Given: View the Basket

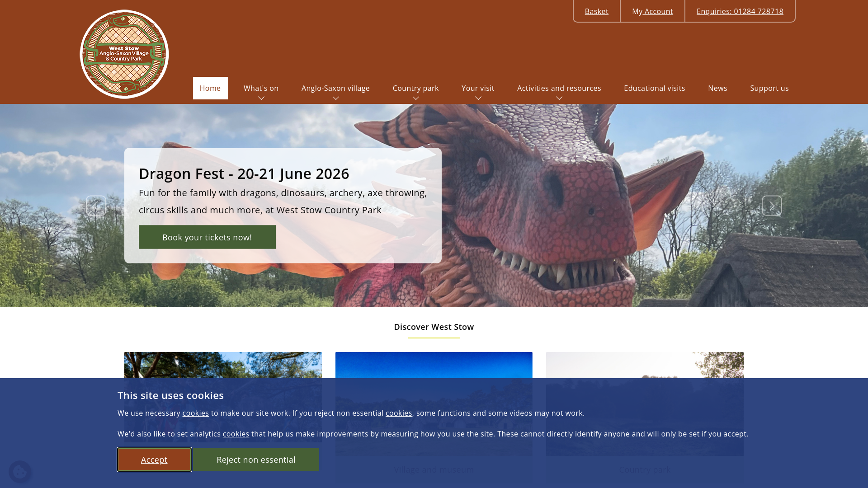Looking at the screenshot, I should (596, 11).
